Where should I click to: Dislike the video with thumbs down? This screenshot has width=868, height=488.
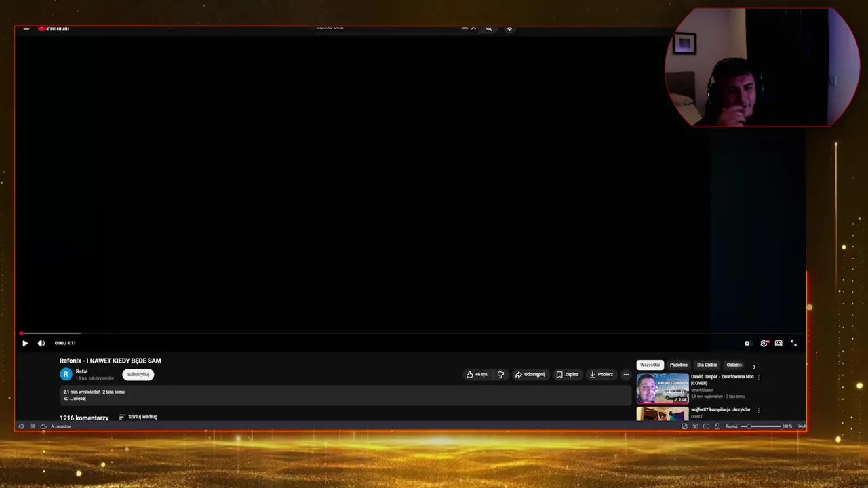[x=500, y=374]
